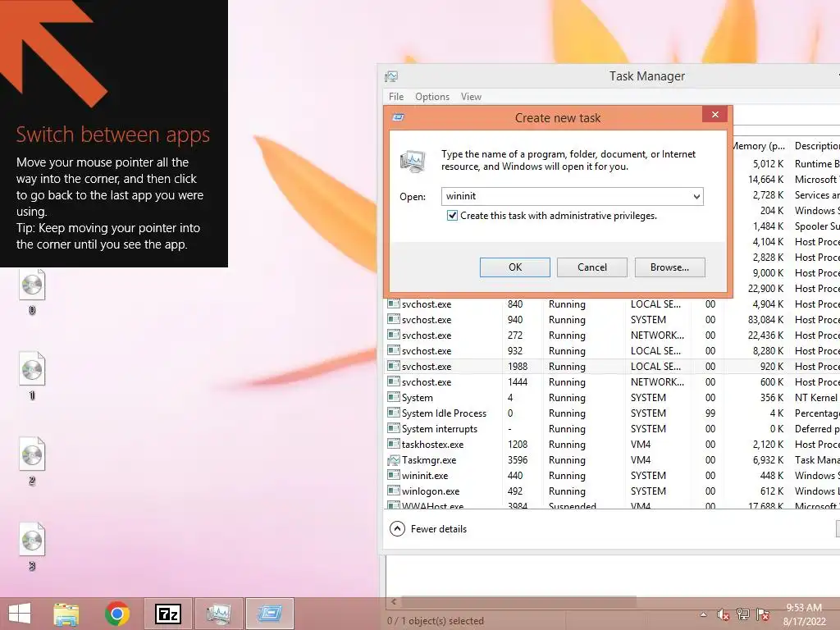Screen dimensions: 840x630
Task: Open the View menu in Task Manager
Action: (471, 97)
